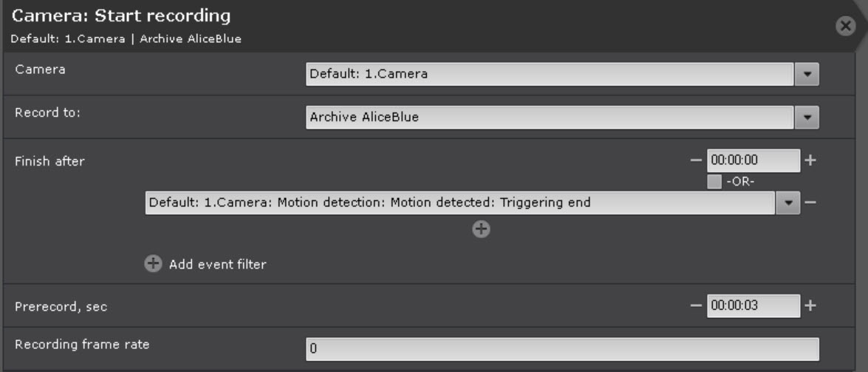Focus the Recording frame rate field
The image size is (868, 372).
click(x=561, y=349)
